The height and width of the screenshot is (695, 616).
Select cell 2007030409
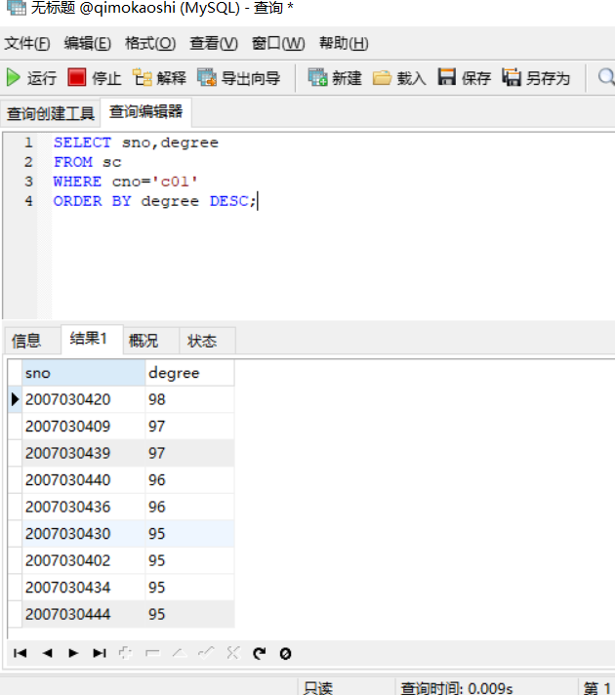(x=83, y=427)
